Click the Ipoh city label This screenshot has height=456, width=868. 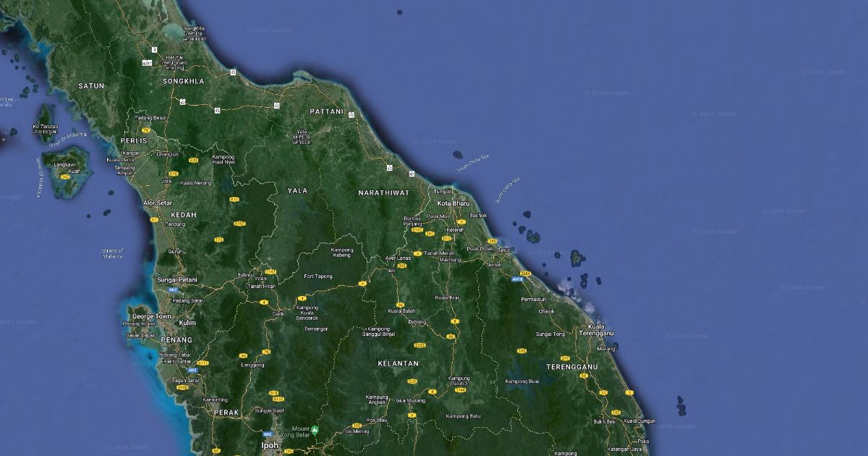point(269,445)
